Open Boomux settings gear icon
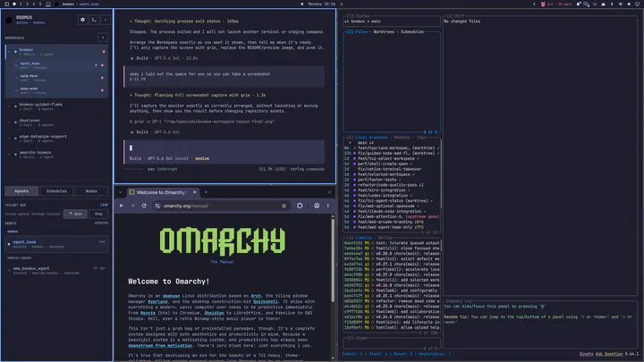 [x=82, y=20]
